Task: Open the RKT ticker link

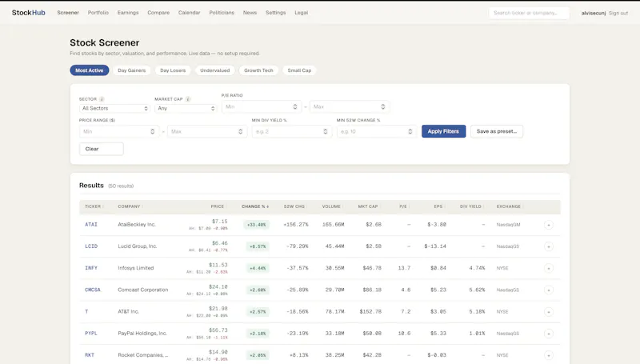Action: [x=90, y=355]
